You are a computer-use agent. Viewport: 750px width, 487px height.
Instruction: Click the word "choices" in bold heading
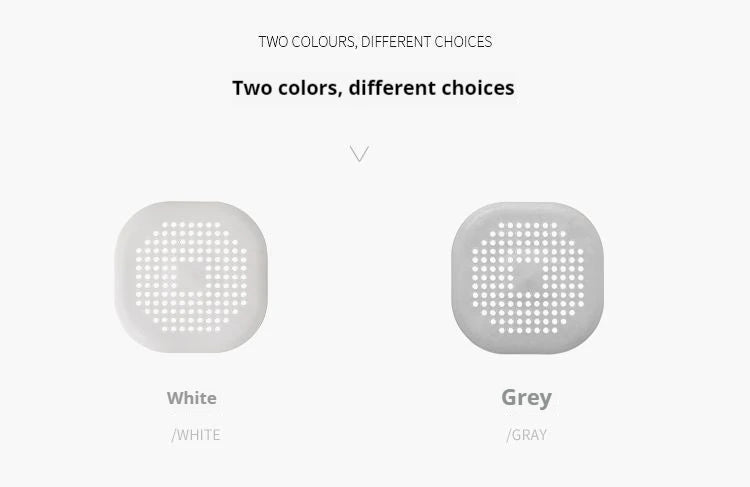tap(475, 88)
